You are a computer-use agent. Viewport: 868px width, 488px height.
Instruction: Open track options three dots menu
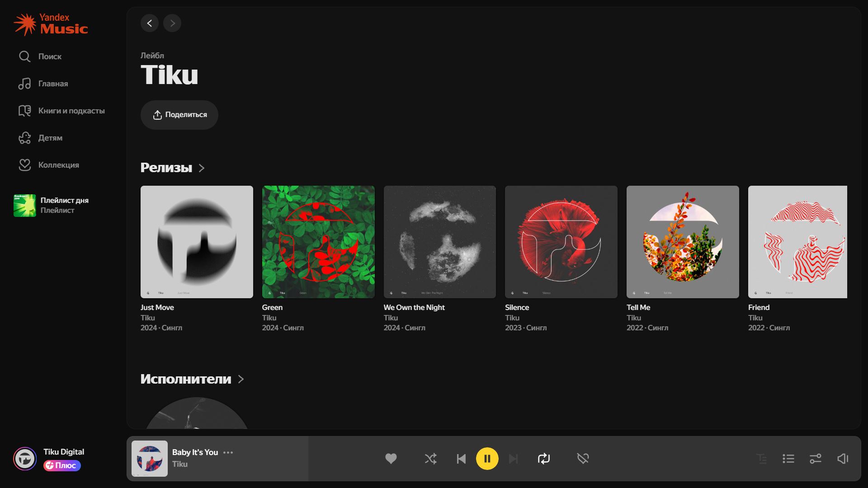[x=228, y=452]
